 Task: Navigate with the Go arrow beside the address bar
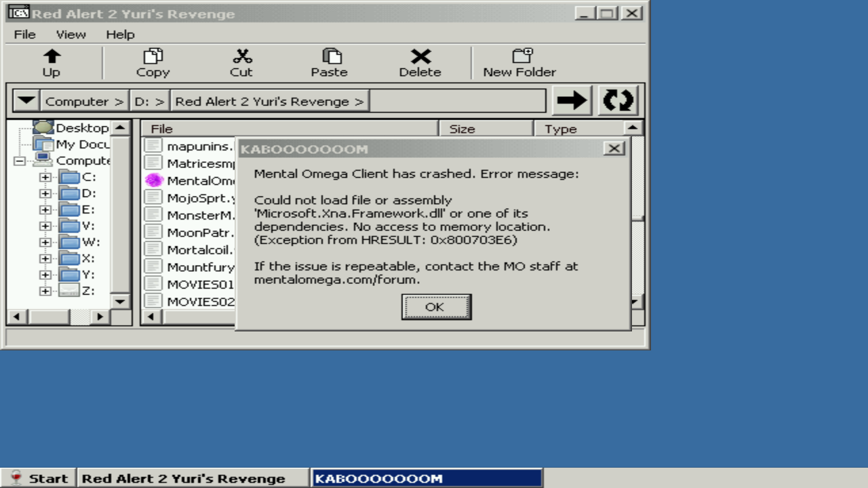pos(572,100)
